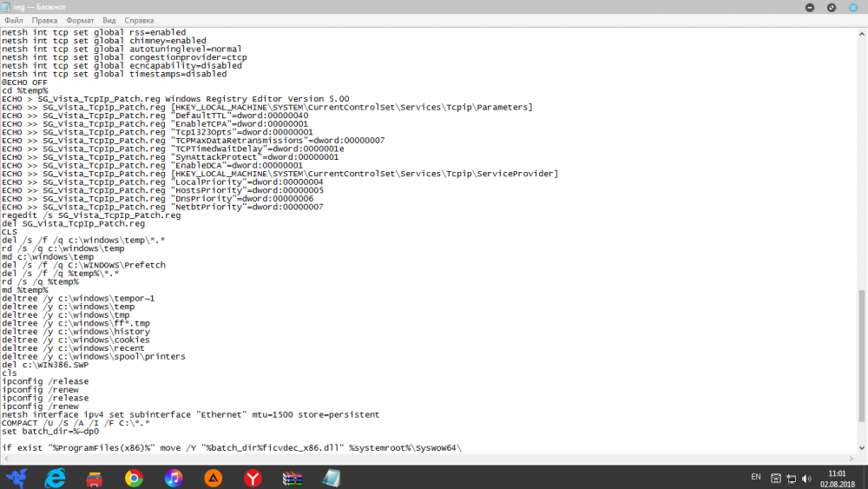The width and height of the screenshot is (868, 489).
Task: Open the red file manager taskbar icon
Action: click(x=95, y=477)
